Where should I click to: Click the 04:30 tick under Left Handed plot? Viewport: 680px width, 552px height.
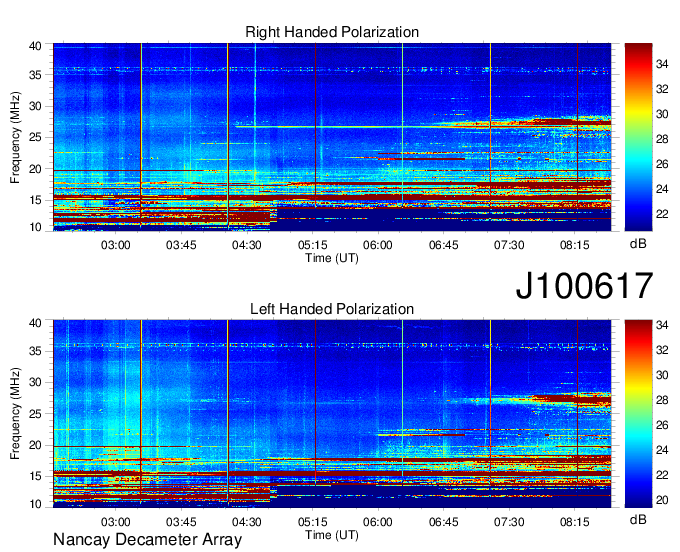246,522
